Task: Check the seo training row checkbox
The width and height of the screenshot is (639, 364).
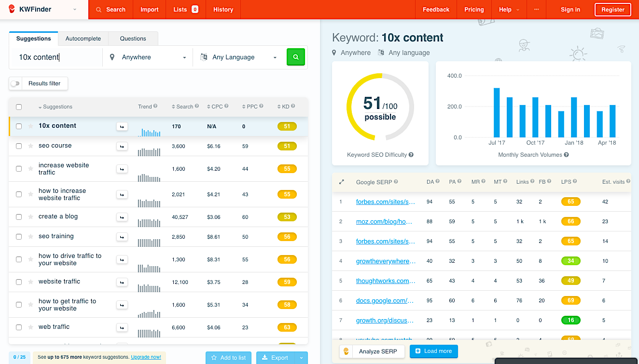Action: [x=19, y=237]
